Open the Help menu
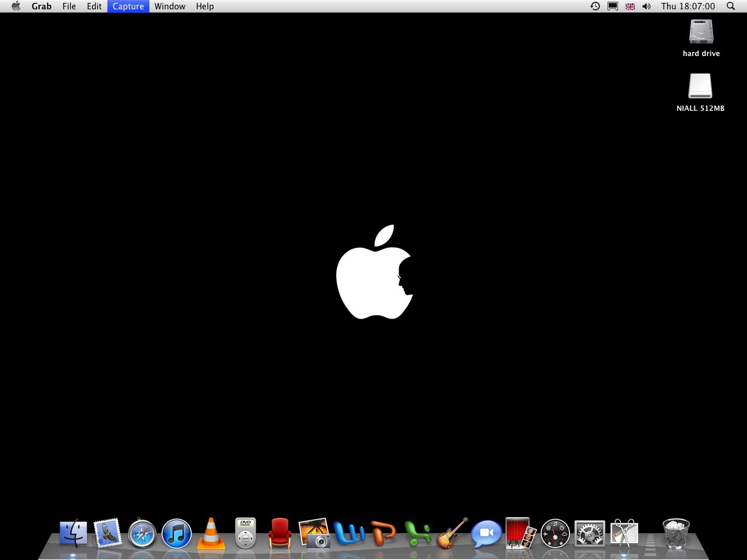Viewport: 747px width, 560px height. [x=205, y=6]
